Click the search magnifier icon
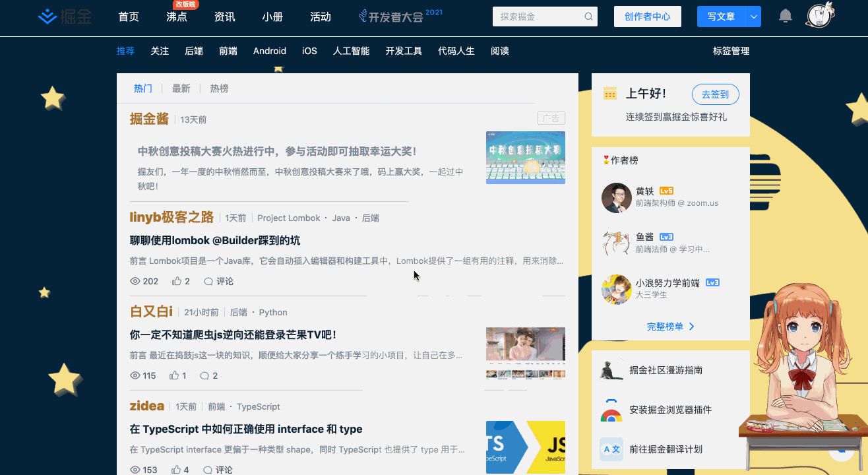The height and width of the screenshot is (475, 868). pos(588,17)
